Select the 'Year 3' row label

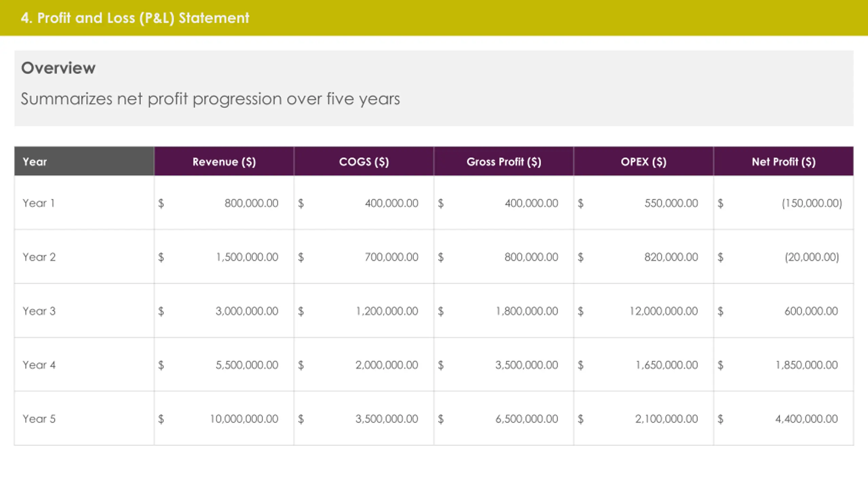(39, 311)
